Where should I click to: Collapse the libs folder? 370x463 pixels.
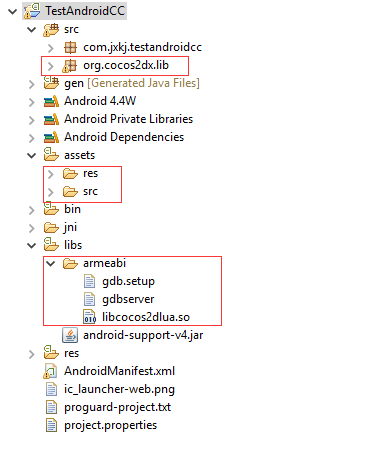click(x=31, y=246)
